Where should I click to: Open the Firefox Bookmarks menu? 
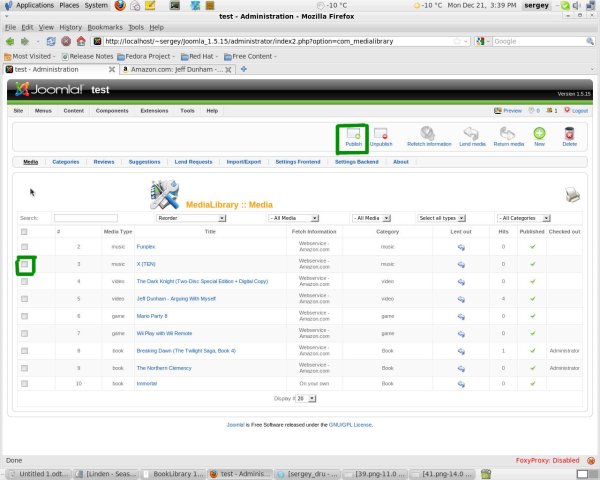point(105,27)
